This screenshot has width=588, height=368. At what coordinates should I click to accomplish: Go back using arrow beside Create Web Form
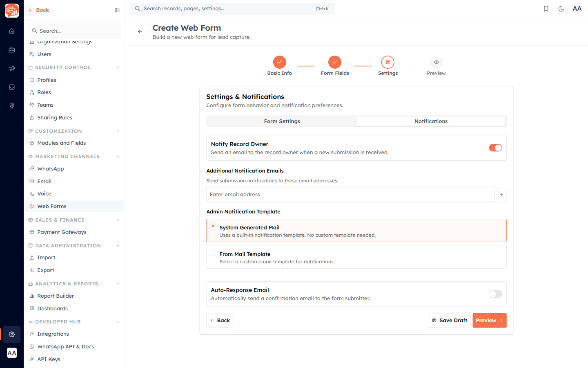pyautogui.click(x=140, y=31)
